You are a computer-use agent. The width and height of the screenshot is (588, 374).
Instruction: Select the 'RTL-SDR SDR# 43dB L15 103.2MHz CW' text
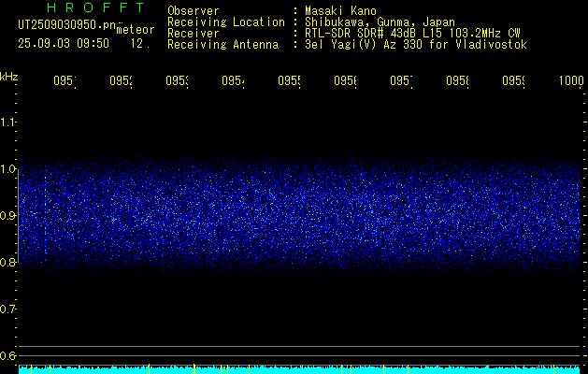click(412, 34)
